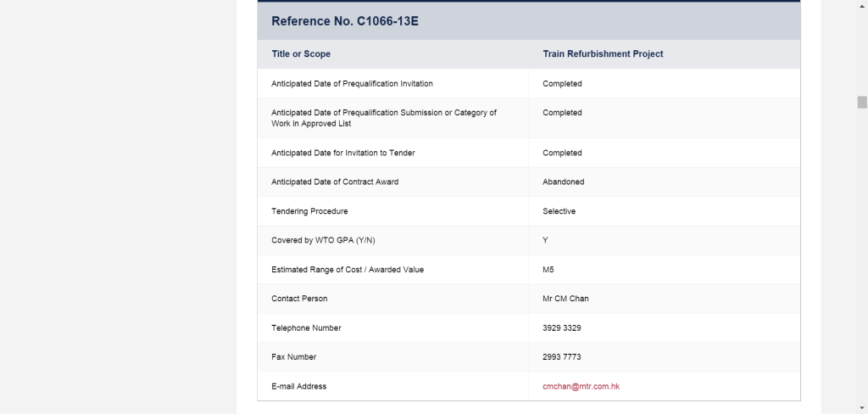Screen dimensions: 868x414
Task: Select the fax number 2993 7773
Action: (561, 357)
